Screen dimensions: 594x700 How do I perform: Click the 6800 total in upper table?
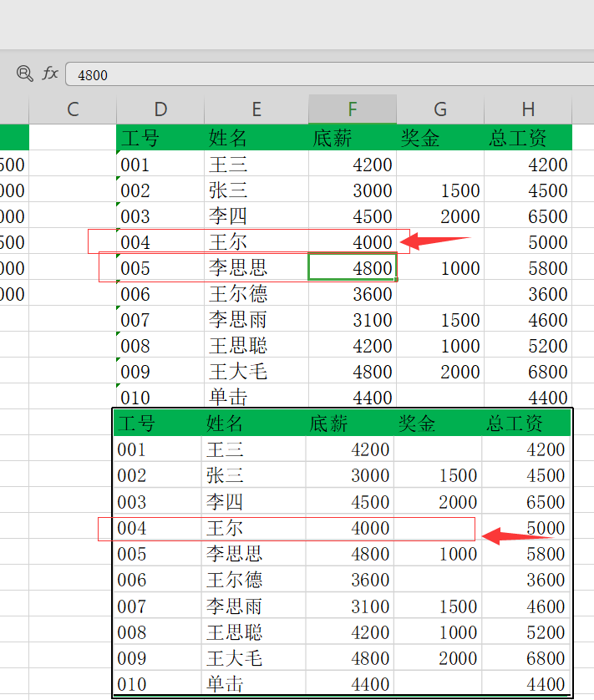click(528, 372)
